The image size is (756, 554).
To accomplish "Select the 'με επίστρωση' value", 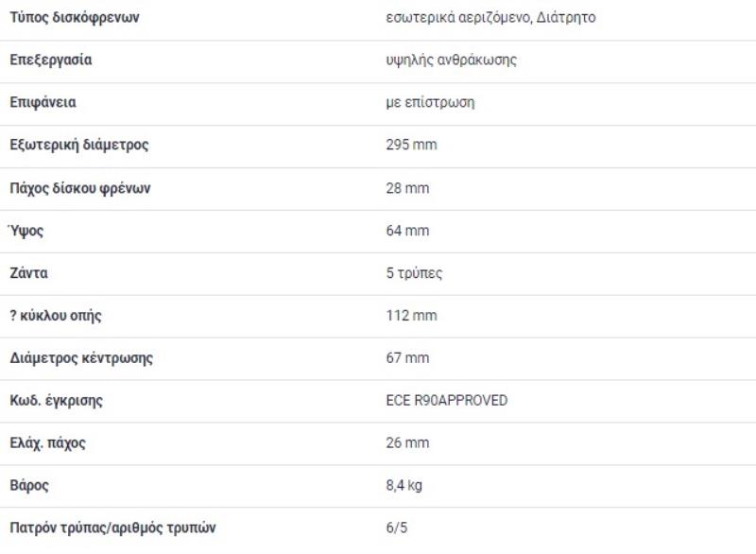I will (x=430, y=103).
